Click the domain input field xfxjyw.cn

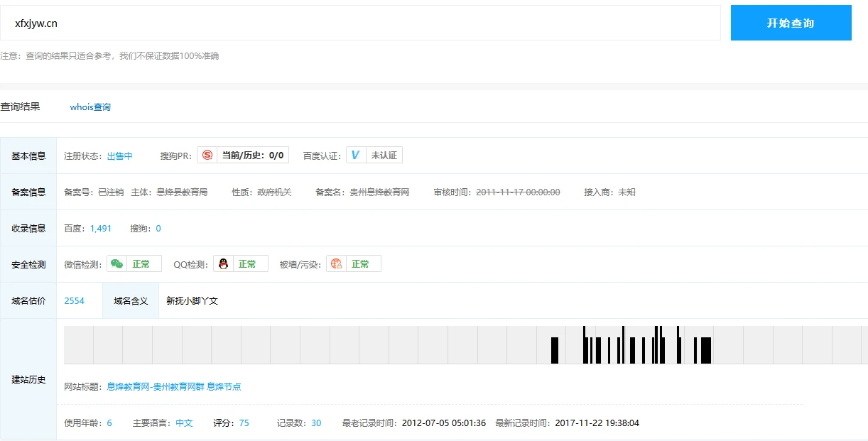click(x=360, y=23)
